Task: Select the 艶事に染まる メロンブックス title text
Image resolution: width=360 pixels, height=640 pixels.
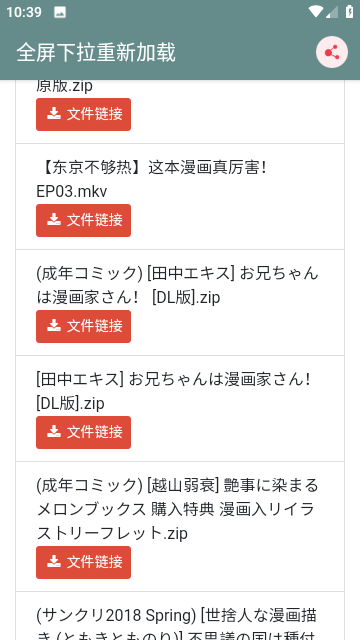Action: [177, 509]
